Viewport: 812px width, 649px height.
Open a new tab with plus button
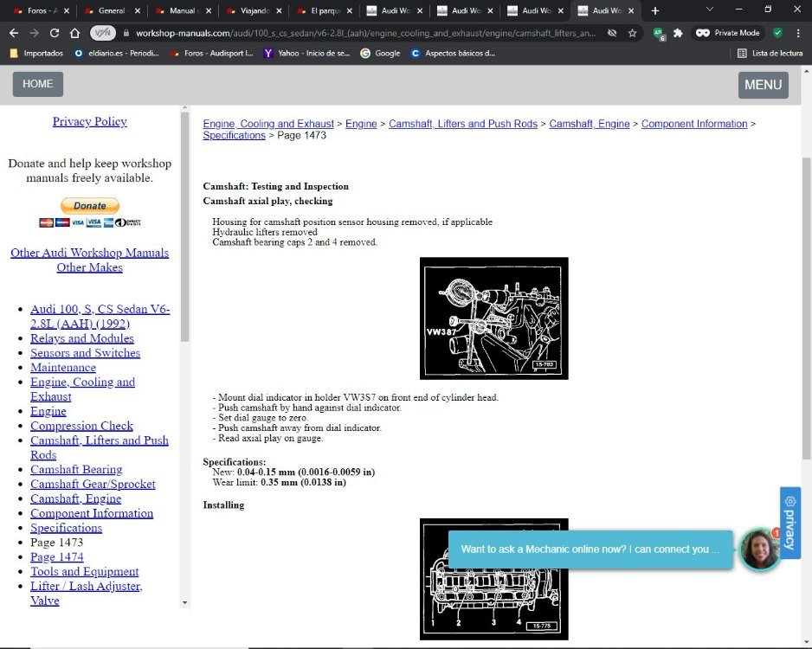[x=655, y=10]
